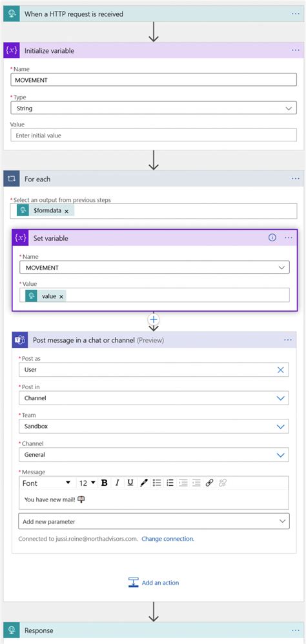Insert a hyperlink in the message
Viewport: 306px width, 644px height.
(209, 483)
